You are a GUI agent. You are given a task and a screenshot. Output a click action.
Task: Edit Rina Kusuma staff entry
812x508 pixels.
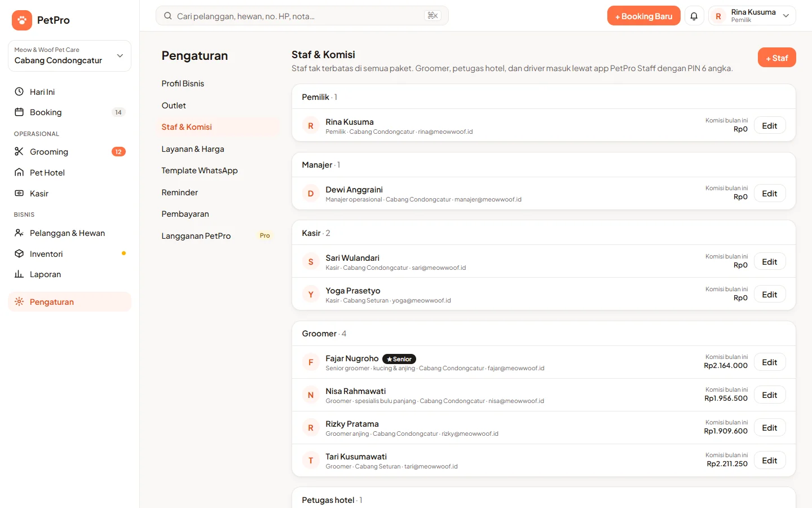point(770,126)
